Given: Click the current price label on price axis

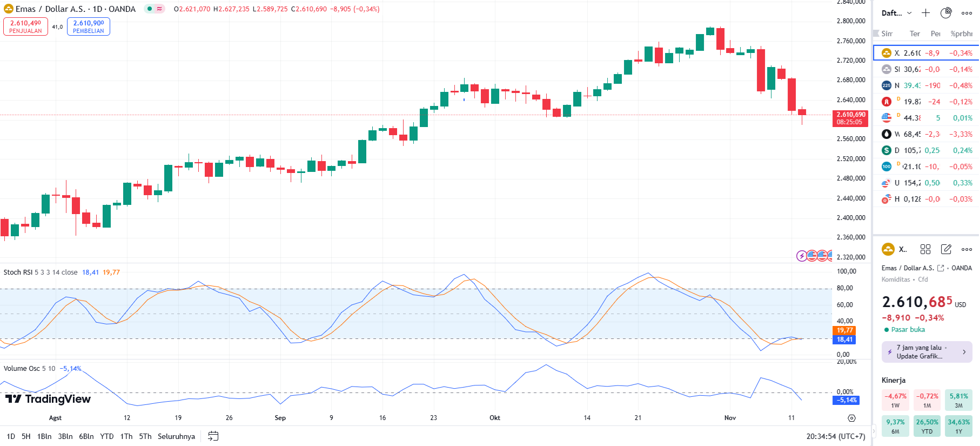Looking at the screenshot, I should point(850,118).
